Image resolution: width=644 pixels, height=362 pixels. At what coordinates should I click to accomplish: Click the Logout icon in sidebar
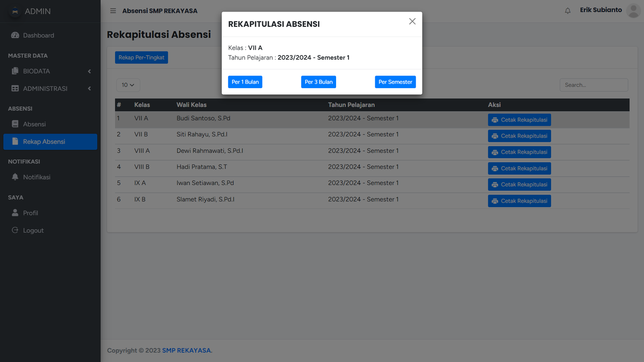15,230
